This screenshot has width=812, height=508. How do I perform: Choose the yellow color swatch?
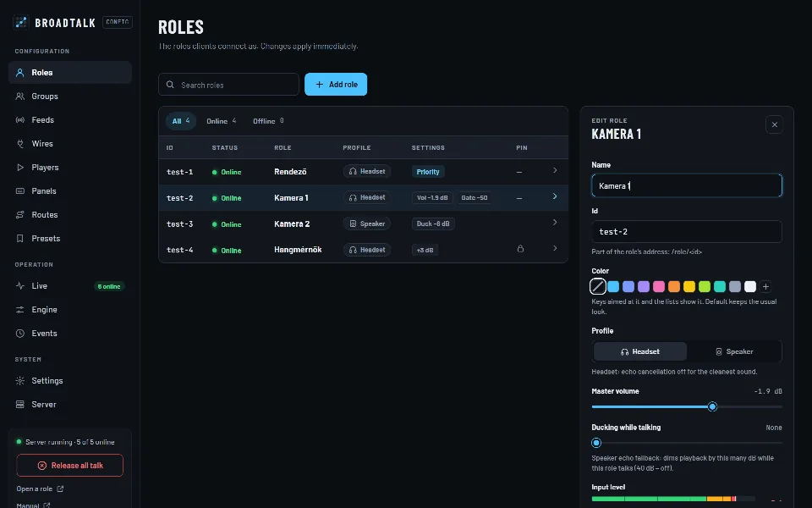(x=689, y=287)
